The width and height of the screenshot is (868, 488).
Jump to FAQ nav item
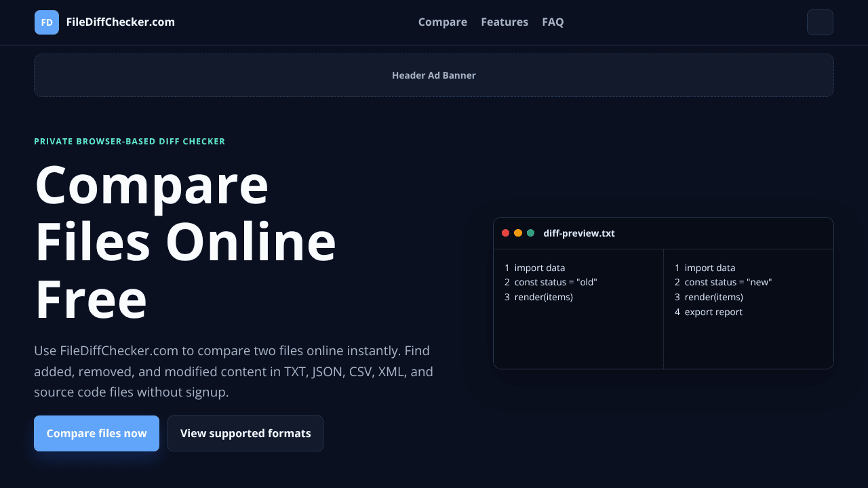(x=553, y=22)
